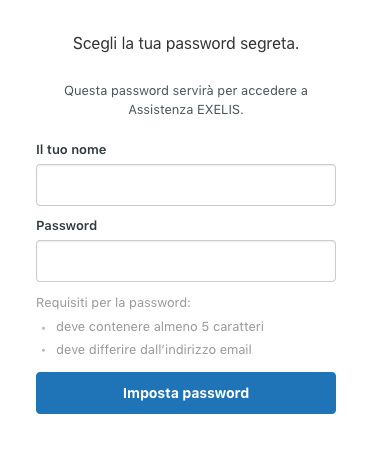Image resolution: width=370 pixels, height=451 pixels.
Task: Click the number 5 in password requirements
Action: tap(205, 327)
